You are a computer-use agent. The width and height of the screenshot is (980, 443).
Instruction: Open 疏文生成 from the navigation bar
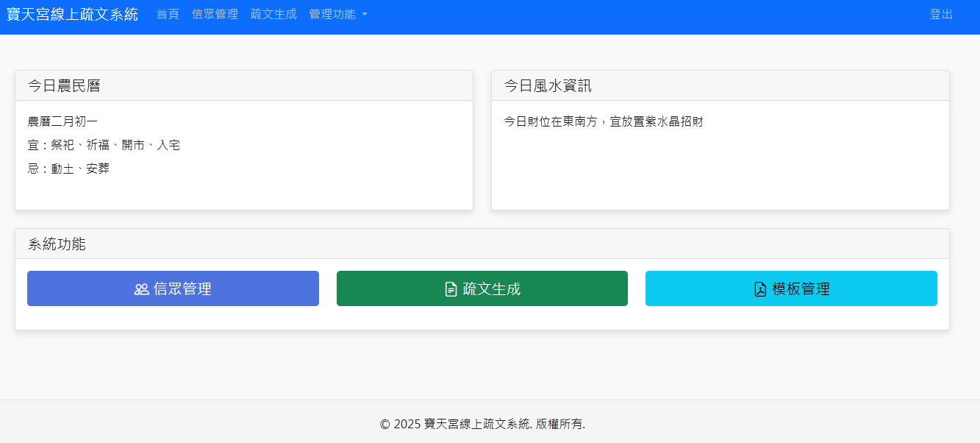point(272,14)
